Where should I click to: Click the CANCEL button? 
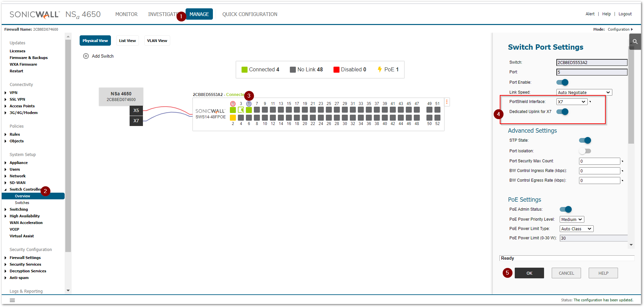(566, 273)
